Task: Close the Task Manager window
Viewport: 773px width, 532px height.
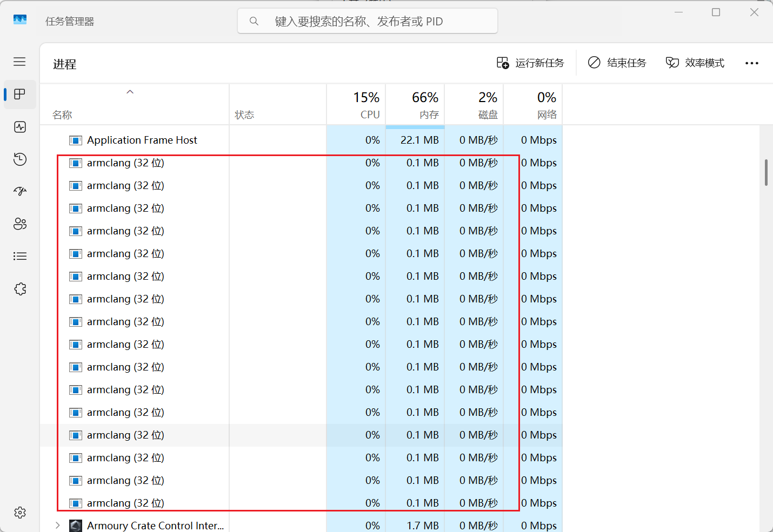Action: click(754, 12)
